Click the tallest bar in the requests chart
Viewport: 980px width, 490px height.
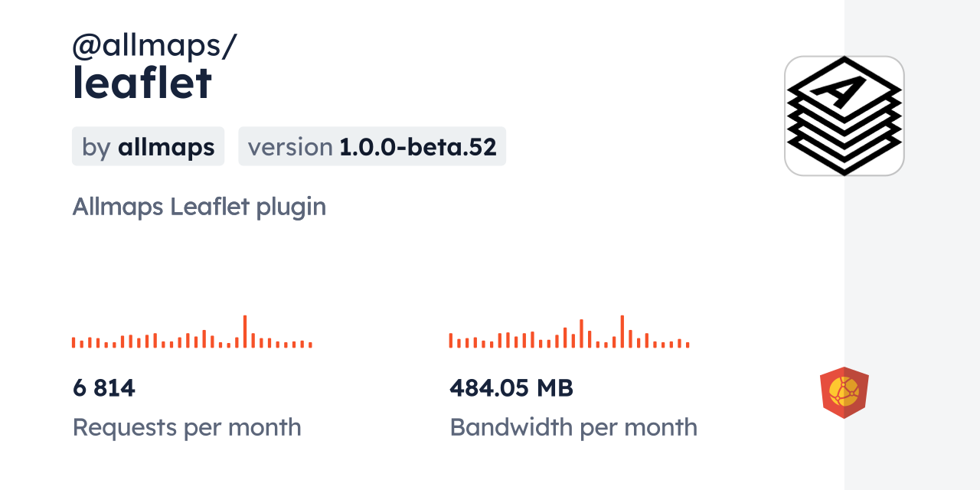coord(245,332)
